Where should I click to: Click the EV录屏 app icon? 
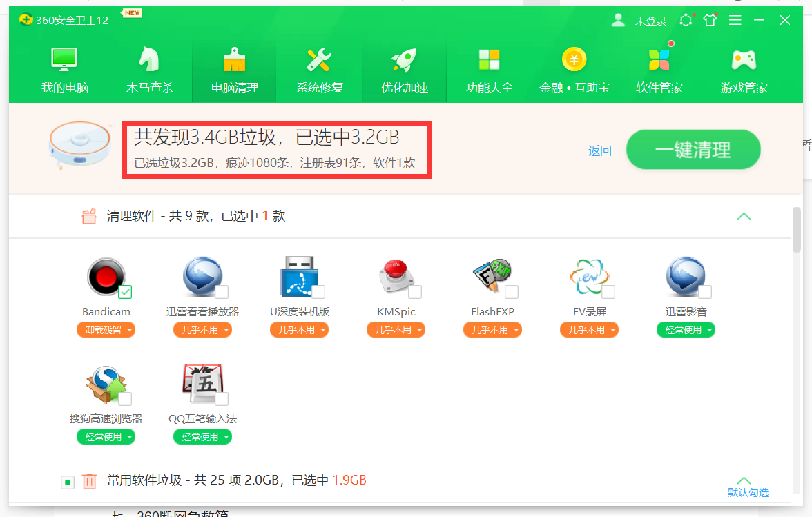[x=590, y=276]
